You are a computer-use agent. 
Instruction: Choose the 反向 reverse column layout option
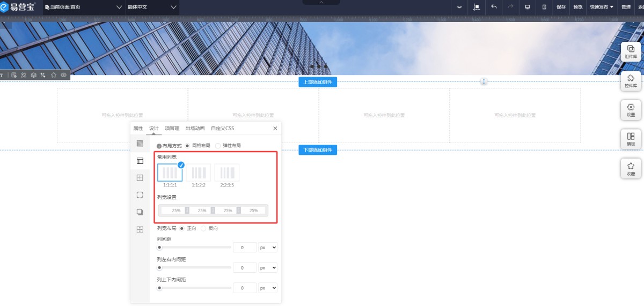203,228
